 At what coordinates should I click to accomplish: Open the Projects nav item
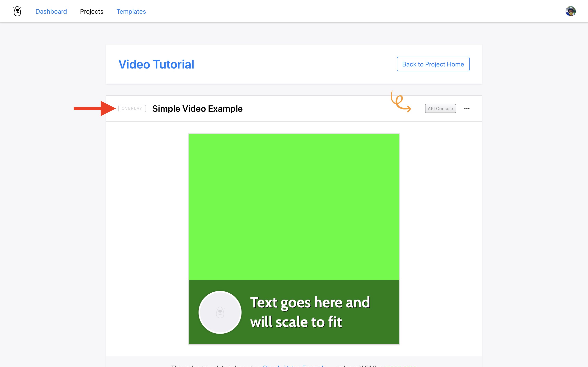point(92,11)
